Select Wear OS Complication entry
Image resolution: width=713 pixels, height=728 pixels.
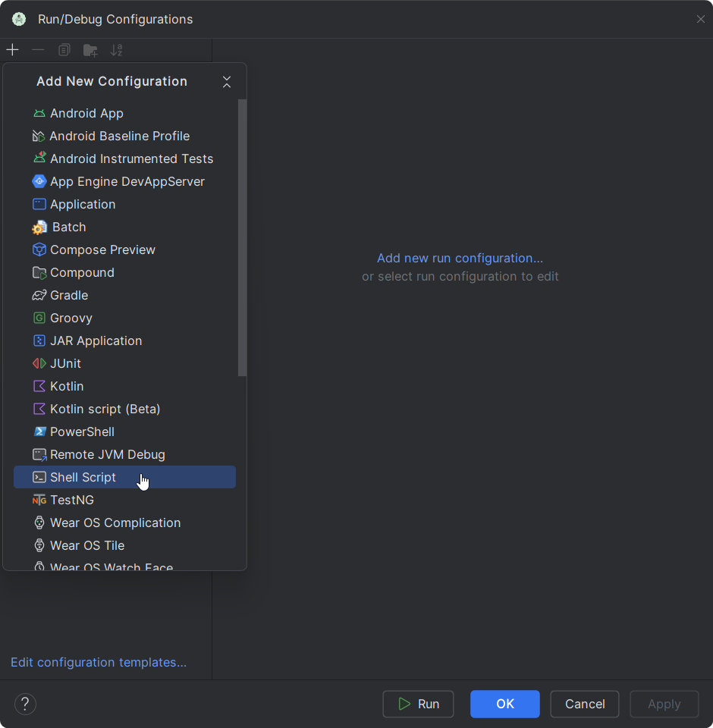124,522
